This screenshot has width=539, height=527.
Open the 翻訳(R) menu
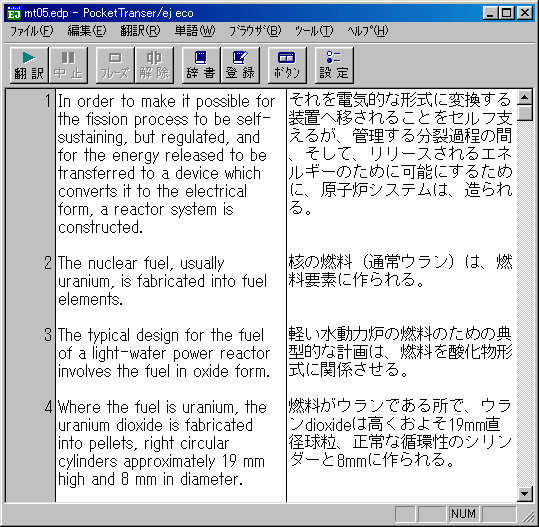tap(140, 31)
